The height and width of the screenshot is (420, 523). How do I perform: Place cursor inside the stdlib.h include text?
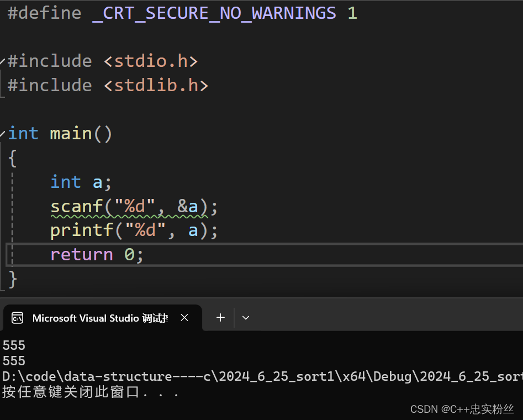[155, 85]
